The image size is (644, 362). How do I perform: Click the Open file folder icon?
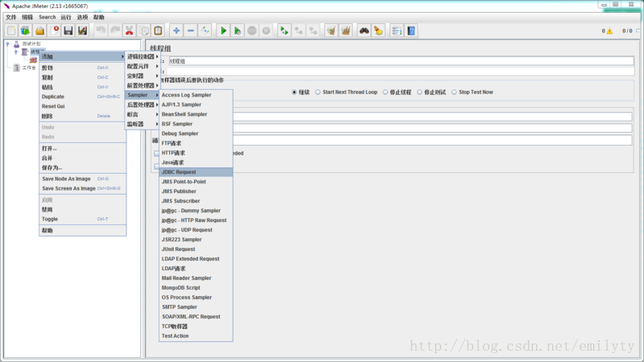pyautogui.click(x=39, y=31)
